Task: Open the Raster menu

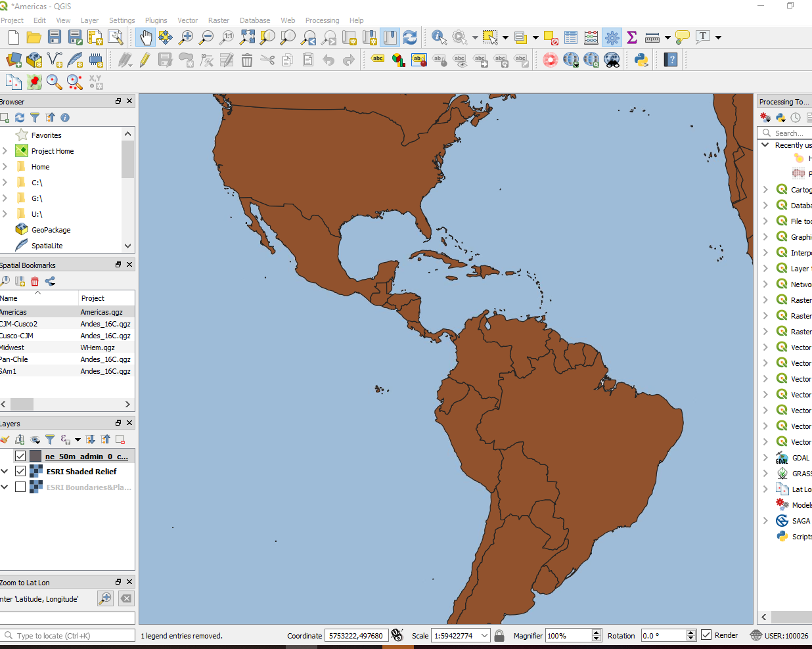Action: [x=219, y=20]
